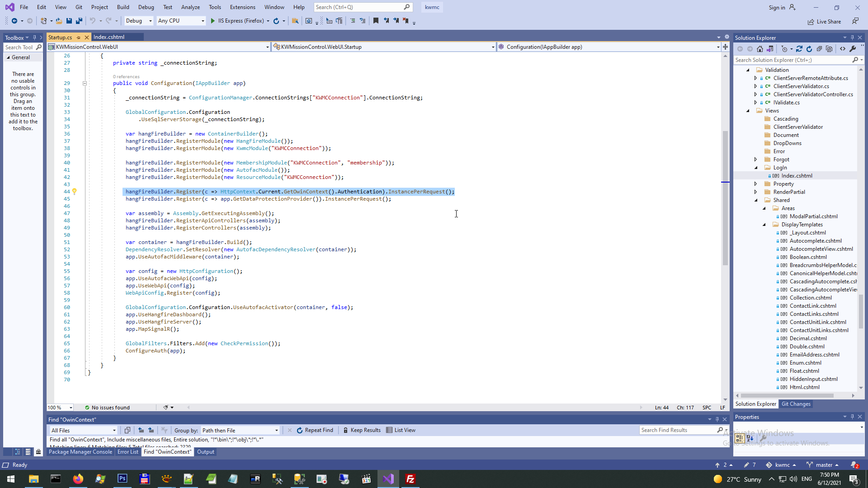Open the Extensions menu
Viewport: 868px width, 488px height.
[242, 7]
